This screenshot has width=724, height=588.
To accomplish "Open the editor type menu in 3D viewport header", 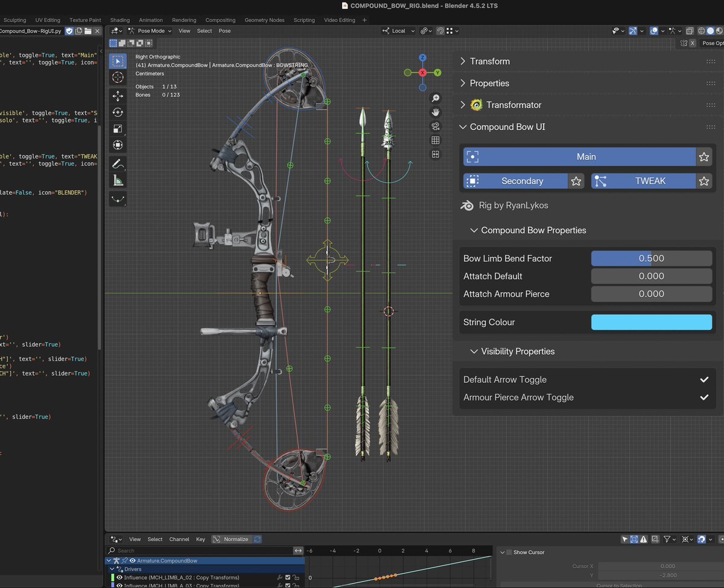I will tap(116, 31).
